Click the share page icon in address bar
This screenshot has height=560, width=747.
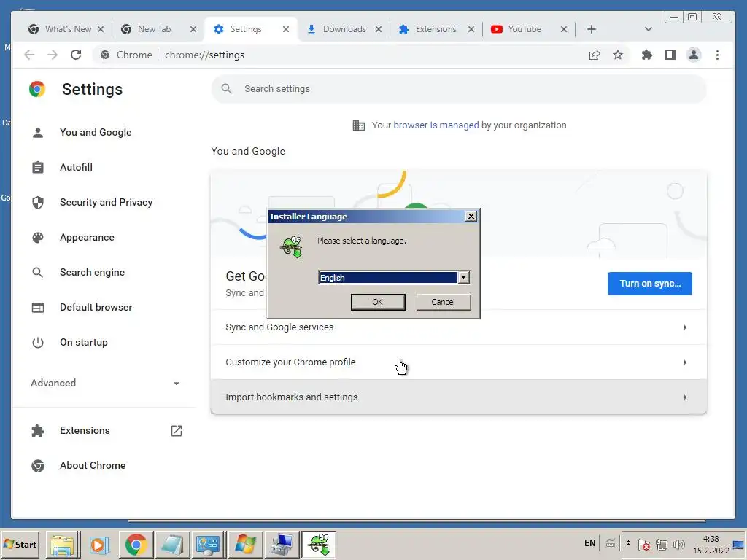coord(594,55)
